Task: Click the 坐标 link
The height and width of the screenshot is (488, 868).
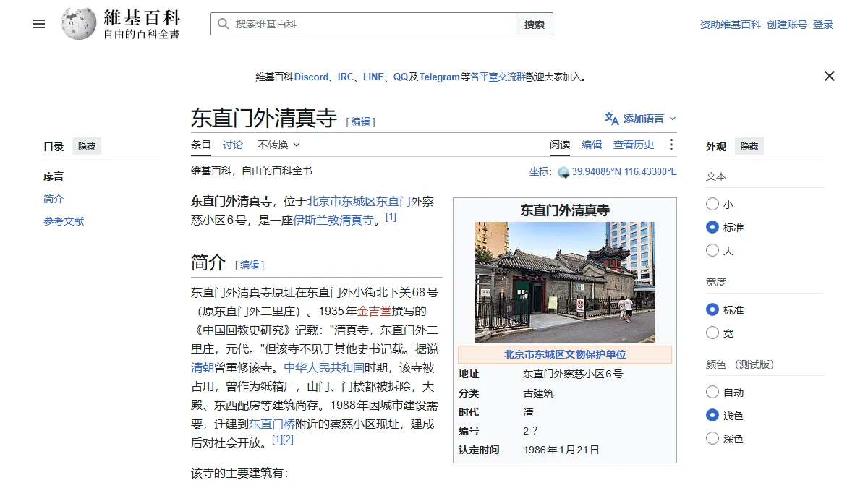Action: [539, 172]
